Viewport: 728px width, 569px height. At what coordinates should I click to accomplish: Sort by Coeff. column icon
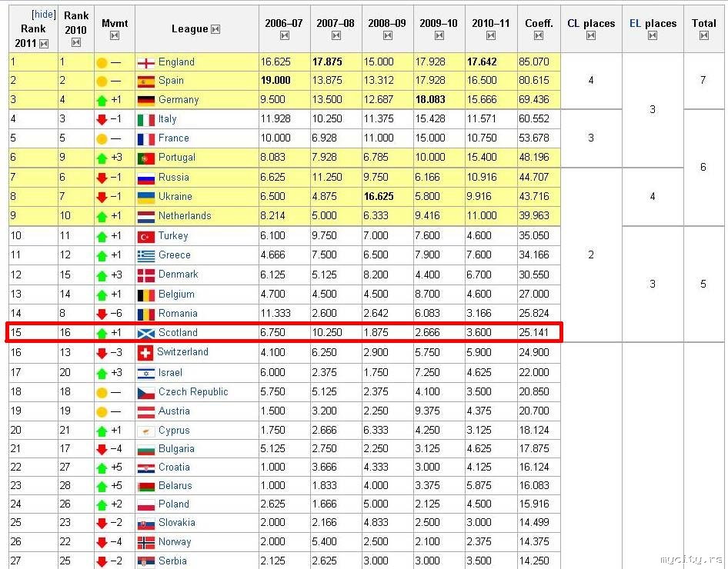click(x=539, y=35)
